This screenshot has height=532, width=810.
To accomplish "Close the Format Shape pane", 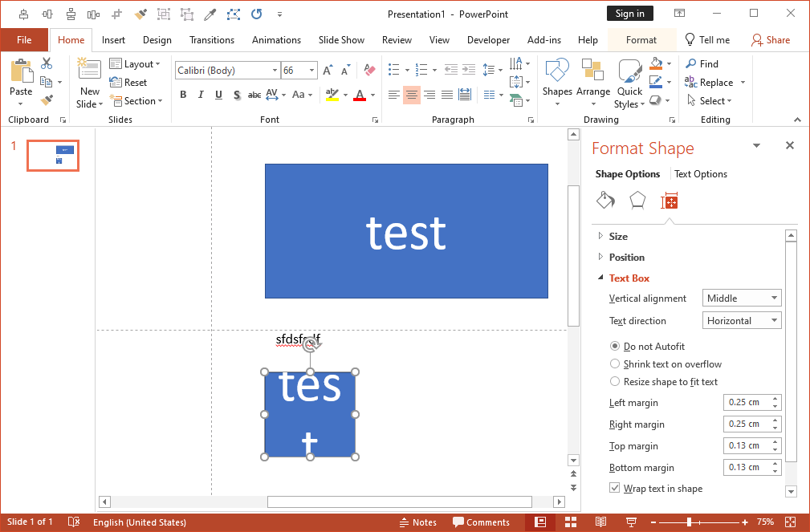I will pyautogui.click(x=789, y=146).
